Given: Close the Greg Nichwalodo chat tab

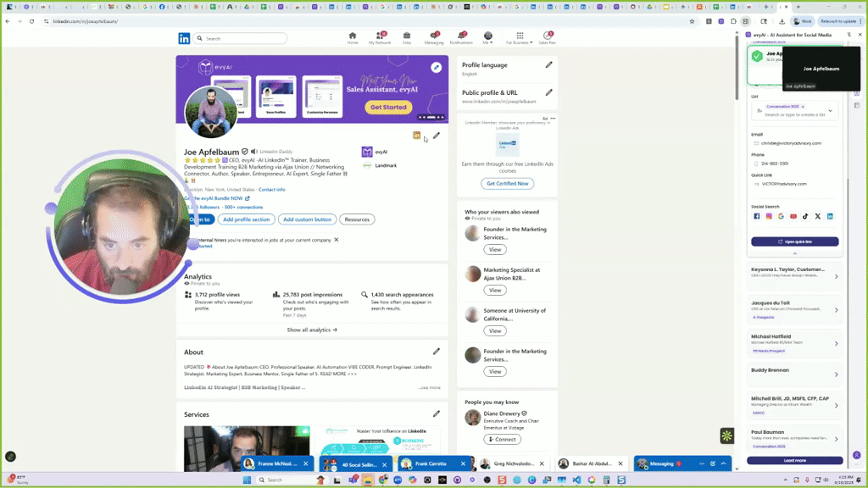Looking at the screenshot, I should tap(542, 463).
